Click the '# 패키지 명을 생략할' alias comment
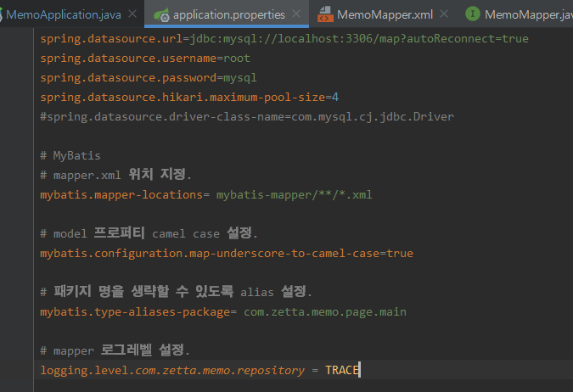 176,292
